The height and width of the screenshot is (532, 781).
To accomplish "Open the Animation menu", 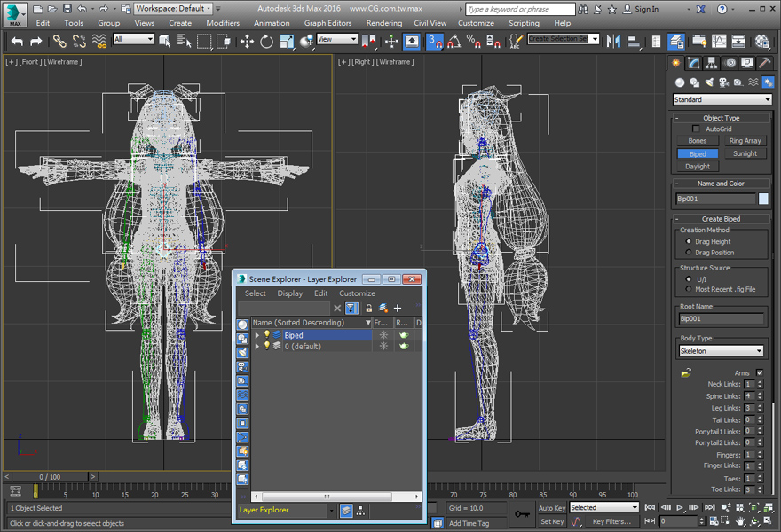I will coord(272,23).
